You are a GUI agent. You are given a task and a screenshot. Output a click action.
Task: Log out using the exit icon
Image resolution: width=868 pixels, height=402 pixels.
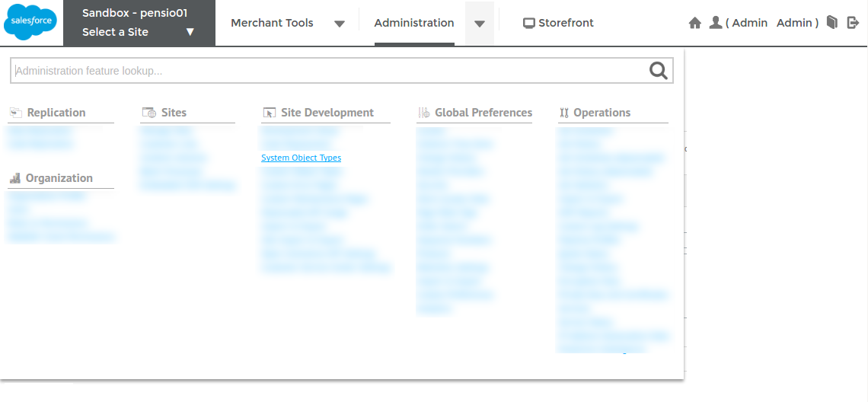click(853, 23)
